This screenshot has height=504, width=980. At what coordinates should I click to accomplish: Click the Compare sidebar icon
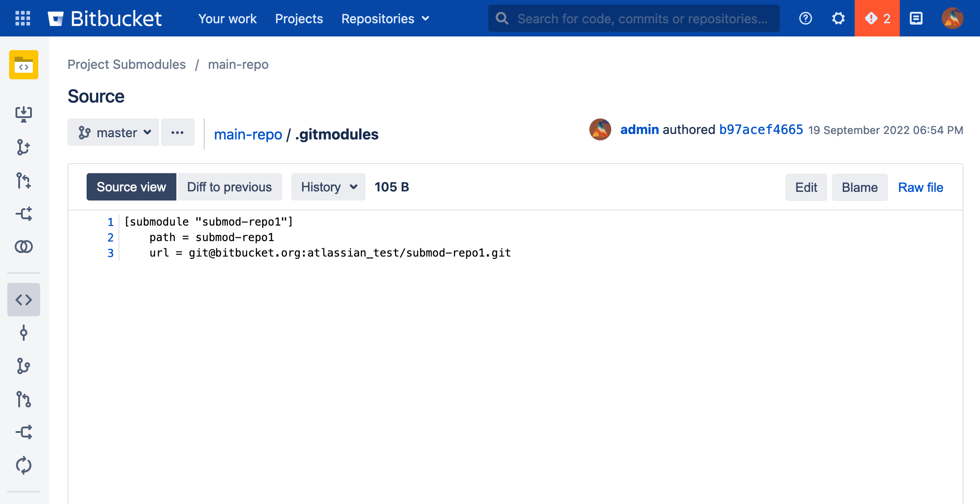pyautogui.click(x=24, y=247)
